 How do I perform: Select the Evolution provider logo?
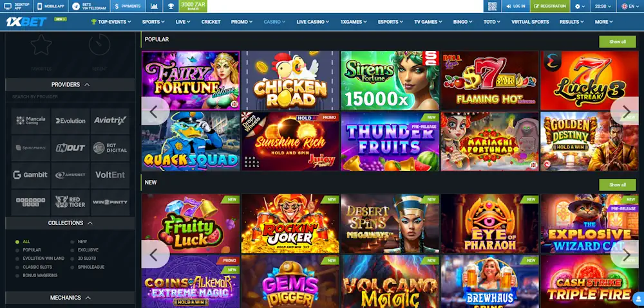pyautogui.click(x=70, y=121)
